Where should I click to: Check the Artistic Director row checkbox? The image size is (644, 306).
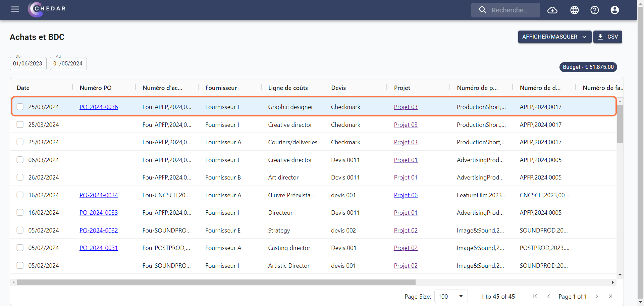click(x=20, y=265)
